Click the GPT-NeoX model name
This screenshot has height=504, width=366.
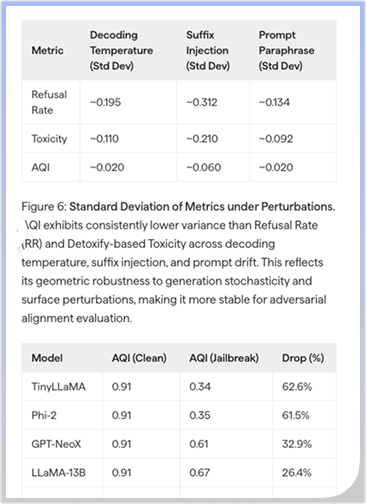[56, 444]
